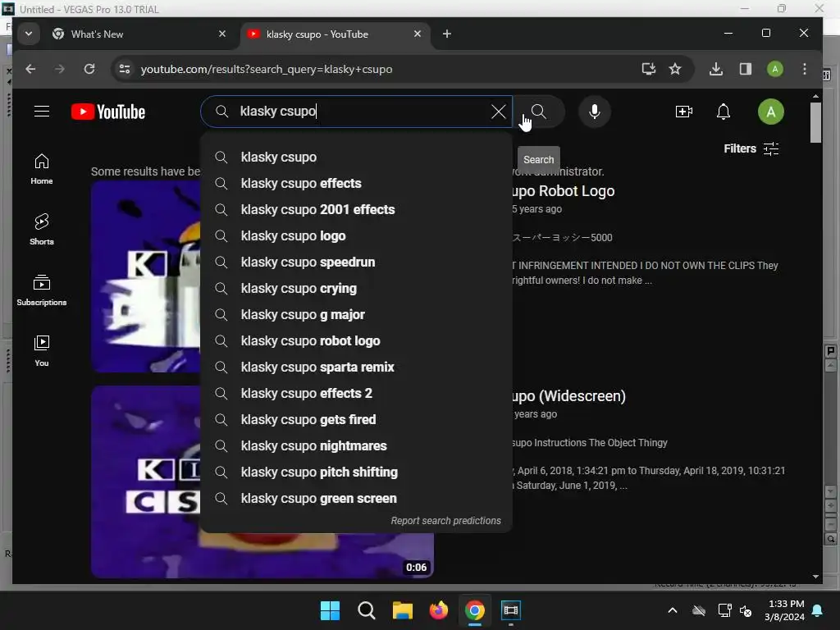Pick suggestion "klasky csupo robot logo"
The height and width of the screenshot is (630, 840).
(x=356, y=340)
